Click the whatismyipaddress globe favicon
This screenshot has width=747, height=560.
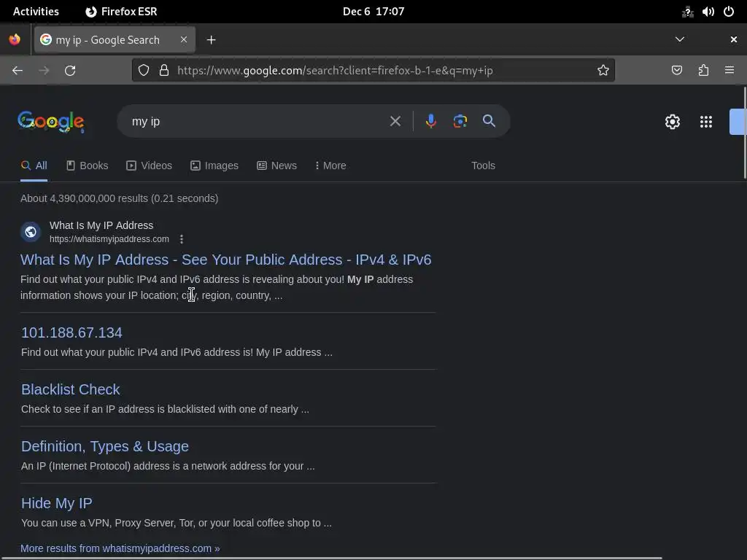coord(31,232)
